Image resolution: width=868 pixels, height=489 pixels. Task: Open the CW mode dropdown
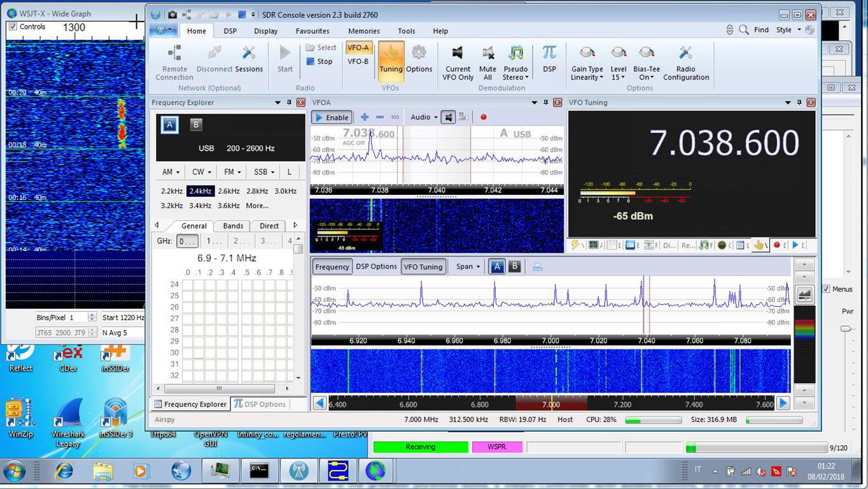point(202,172)
